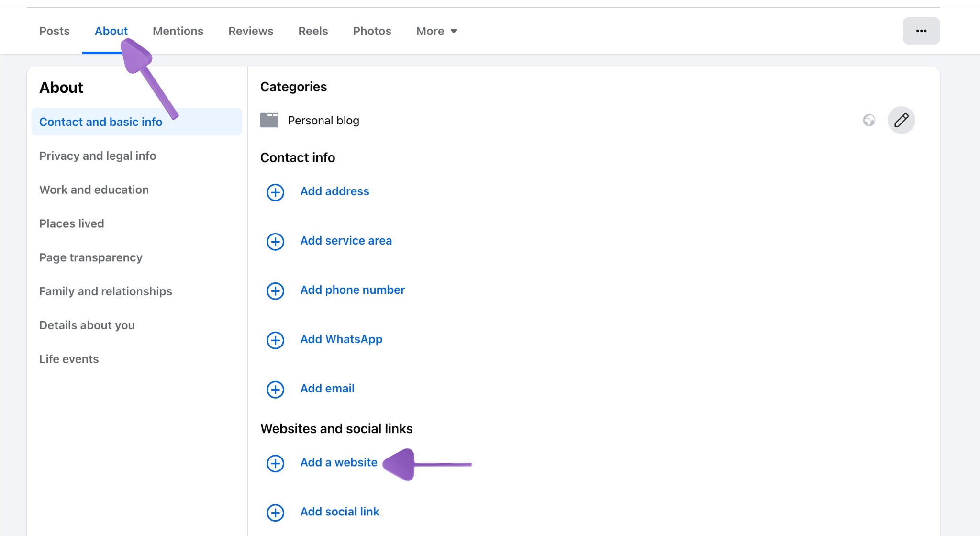This screenshot has width=980, height=536.
Task: Click the plus icon beside Add email
Action: 275,390
